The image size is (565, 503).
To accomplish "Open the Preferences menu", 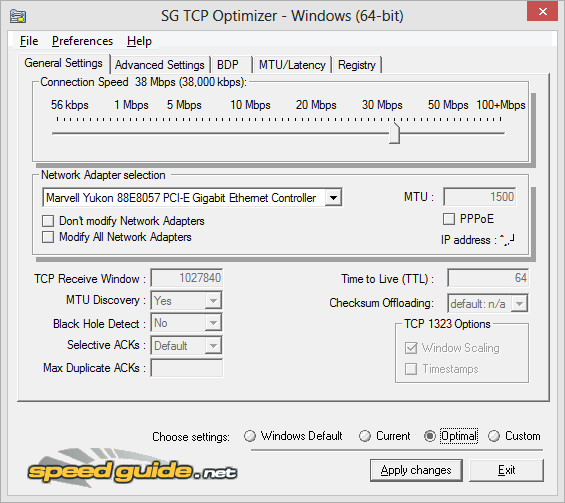I will (x=83, y=41).
